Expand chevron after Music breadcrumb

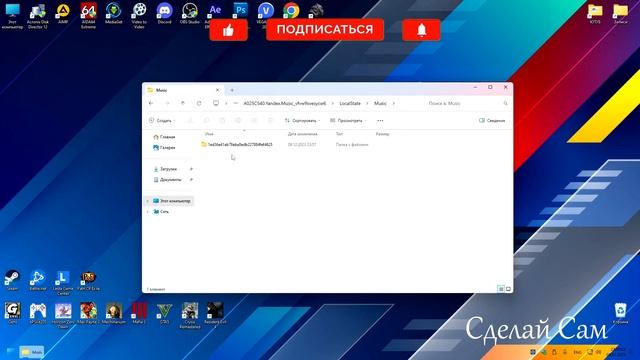point(393,103)
